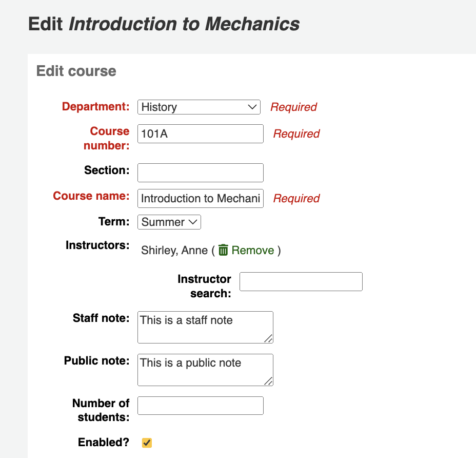This screenshot has height=458, width=476.
Task: Click the Course number field
Action: [200, 134]
